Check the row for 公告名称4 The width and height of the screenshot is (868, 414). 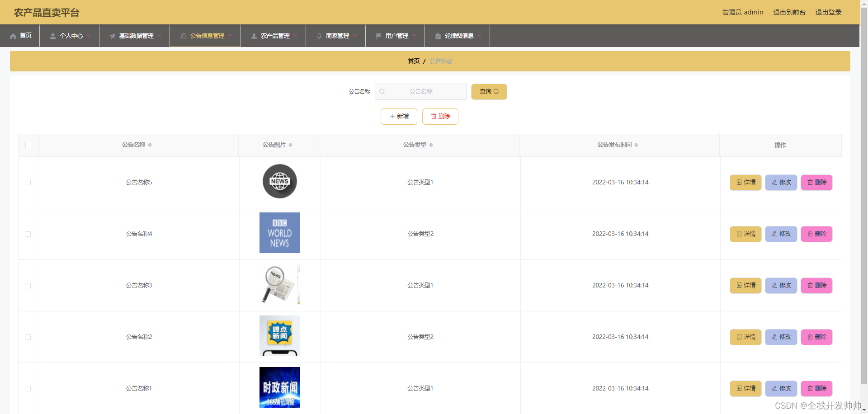(x=28, y=234)
